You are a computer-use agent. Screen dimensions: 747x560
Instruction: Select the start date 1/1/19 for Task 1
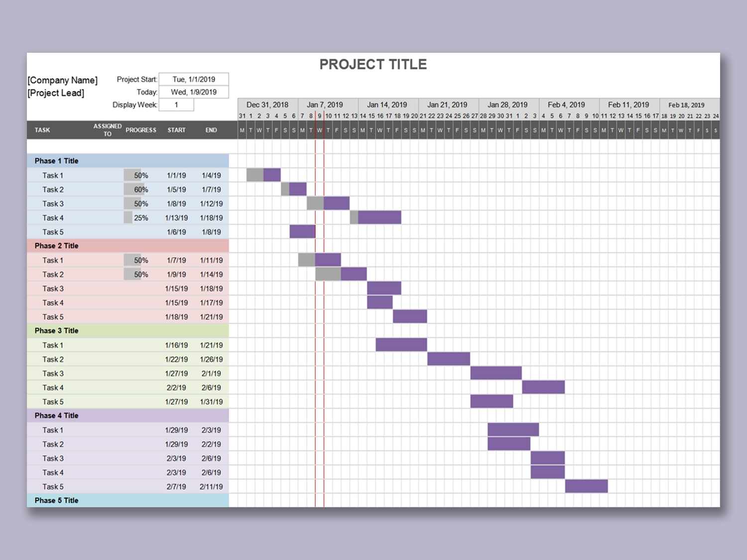click(x=176, y=175)
